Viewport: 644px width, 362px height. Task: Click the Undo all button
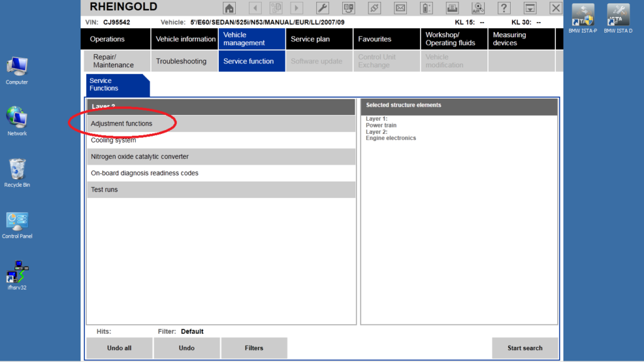pos(119,348)
